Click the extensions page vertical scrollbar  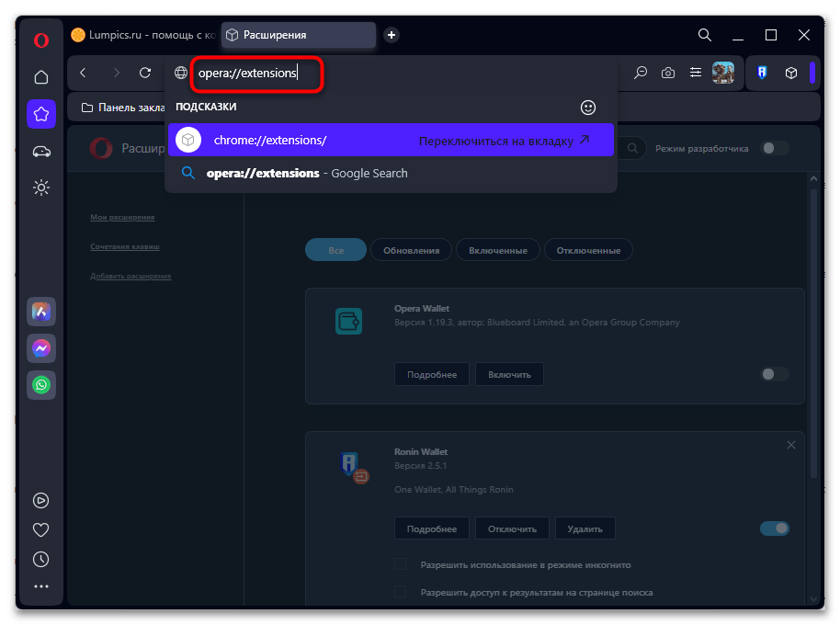813,332
